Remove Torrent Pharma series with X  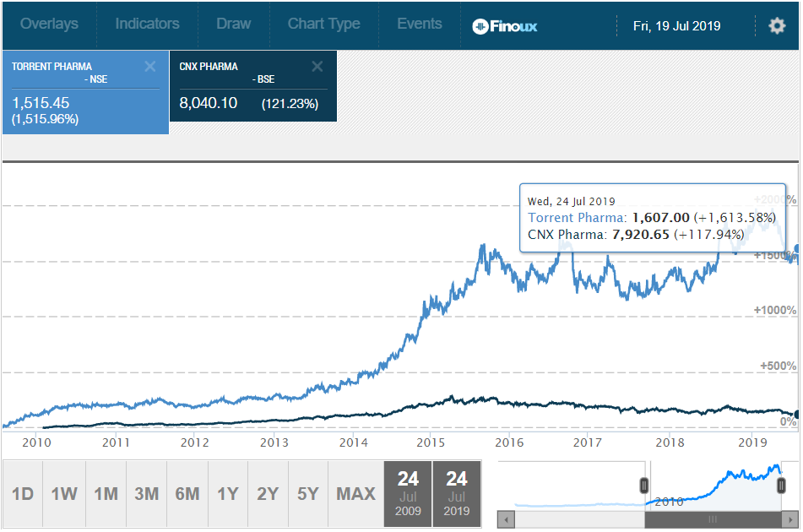coord(149,67)
